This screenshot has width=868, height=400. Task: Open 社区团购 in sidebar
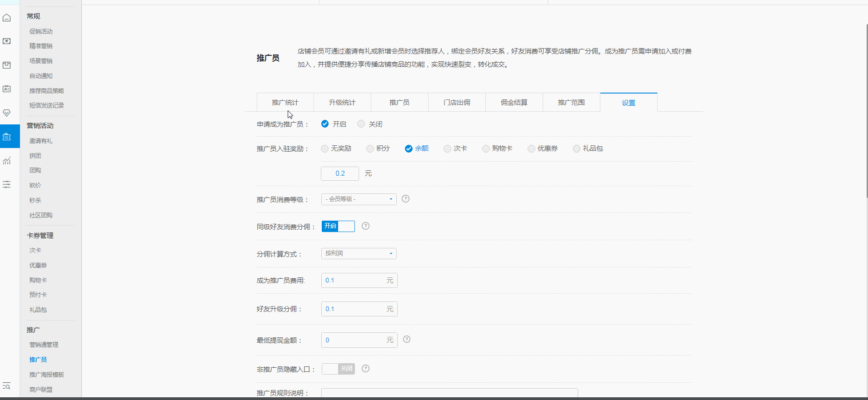[41, 215]
